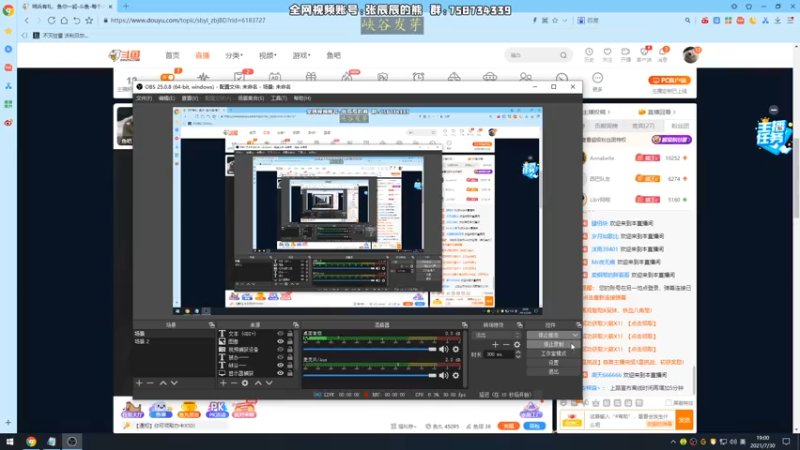Click the Douyu search magnifier icon
800x450 pixels.
coord(563,55)
